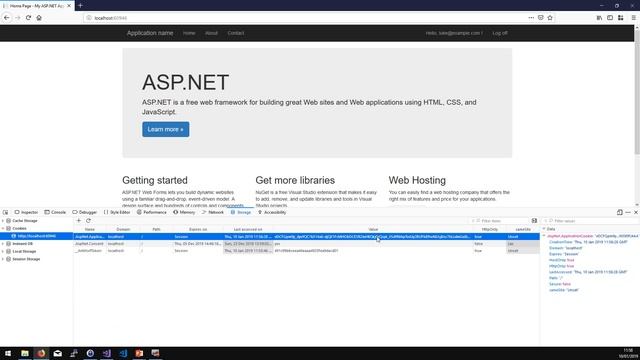Open the browser home page icon
This screenshot has width=640, height=360.
(x=39, y=18)
